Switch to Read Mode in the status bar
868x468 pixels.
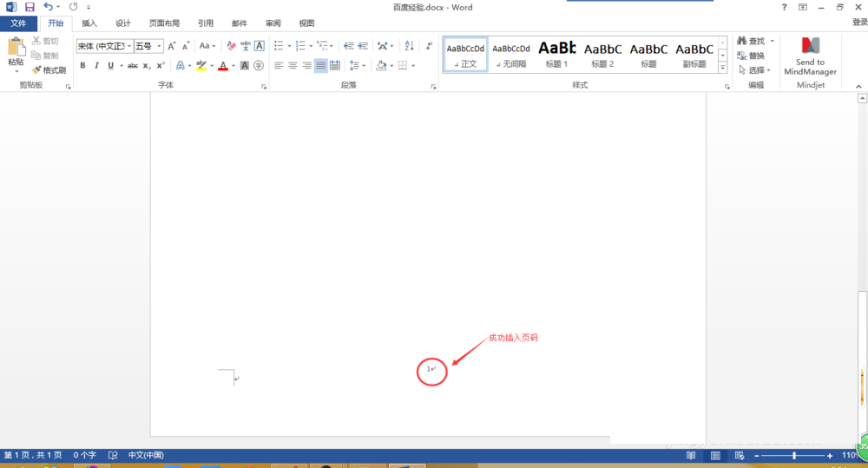[x=691, y=455]
